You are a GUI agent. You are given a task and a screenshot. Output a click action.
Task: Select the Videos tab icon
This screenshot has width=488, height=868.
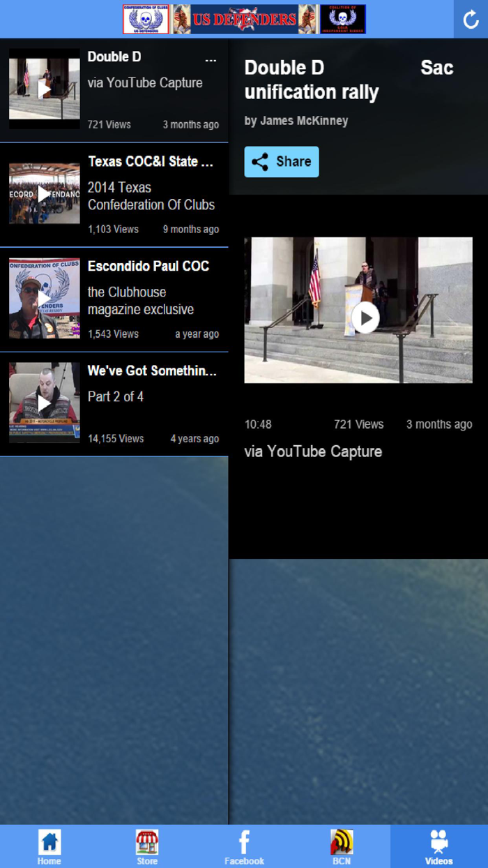(x=439, y=842)
